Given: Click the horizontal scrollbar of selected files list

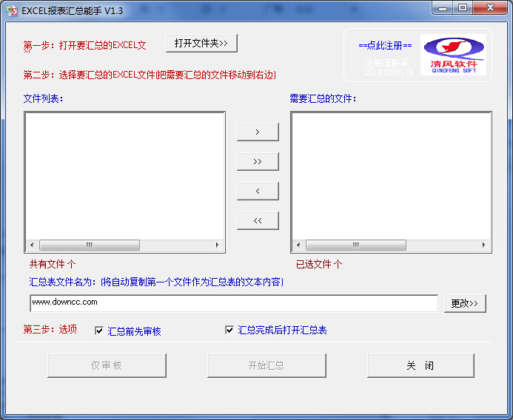Looking at the screenshot, I should pos(391,245).
